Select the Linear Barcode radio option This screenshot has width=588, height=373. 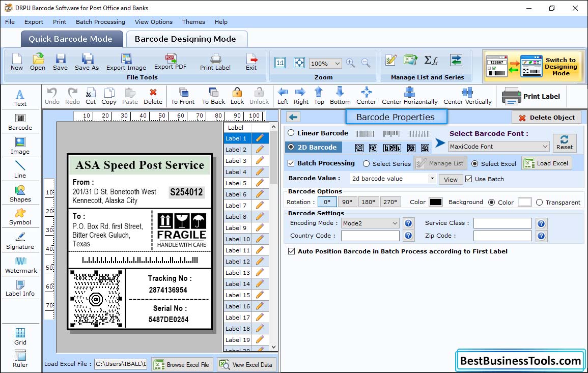291,133
